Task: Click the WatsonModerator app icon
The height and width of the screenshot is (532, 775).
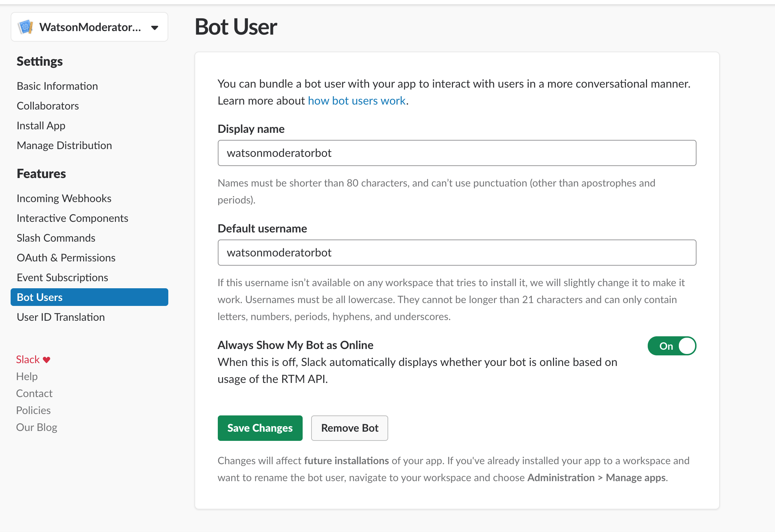Action: (x=25, y=27)
